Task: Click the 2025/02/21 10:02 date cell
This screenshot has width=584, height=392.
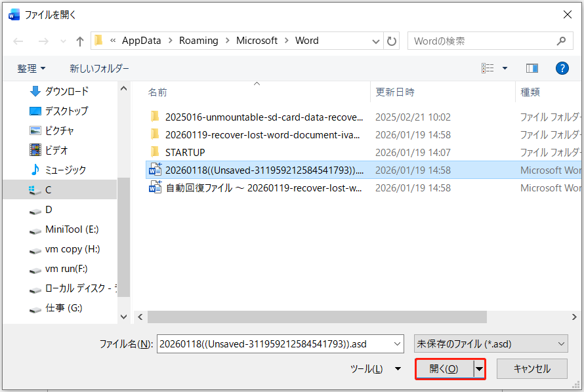Action: click(x=413, y=117)
